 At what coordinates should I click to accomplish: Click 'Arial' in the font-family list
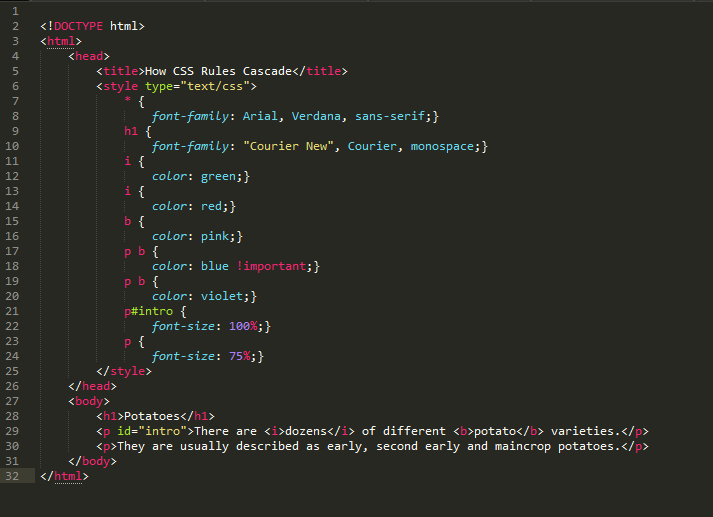[x=260, y=116]
